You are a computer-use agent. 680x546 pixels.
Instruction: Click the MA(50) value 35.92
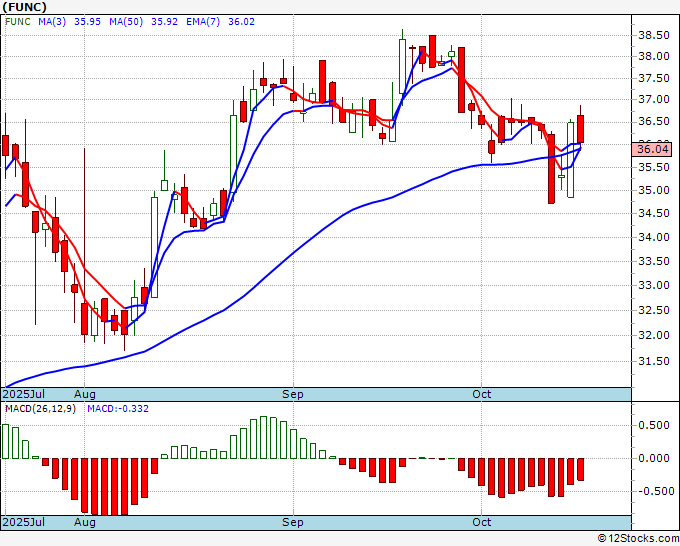164,22
